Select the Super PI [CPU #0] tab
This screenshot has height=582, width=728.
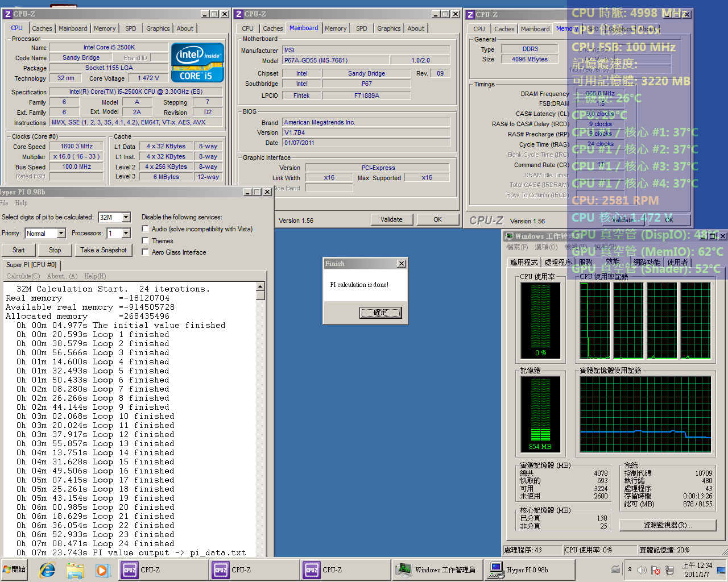click(x=31, y=265)
